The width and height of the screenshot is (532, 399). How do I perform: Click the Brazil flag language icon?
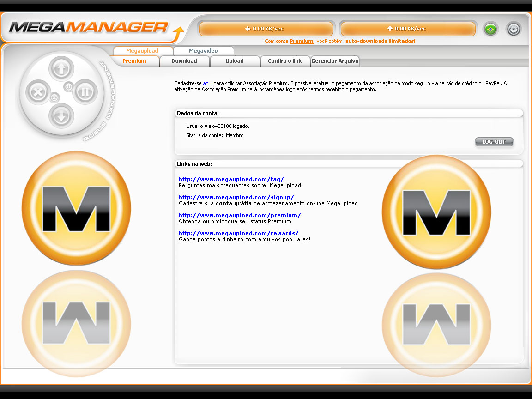(490, 29)
